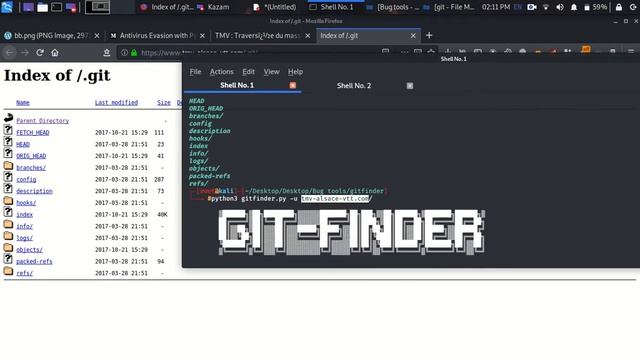Close Shell No. 2 tab button
This screenshot has height=360, width=640.
(410, 86)
